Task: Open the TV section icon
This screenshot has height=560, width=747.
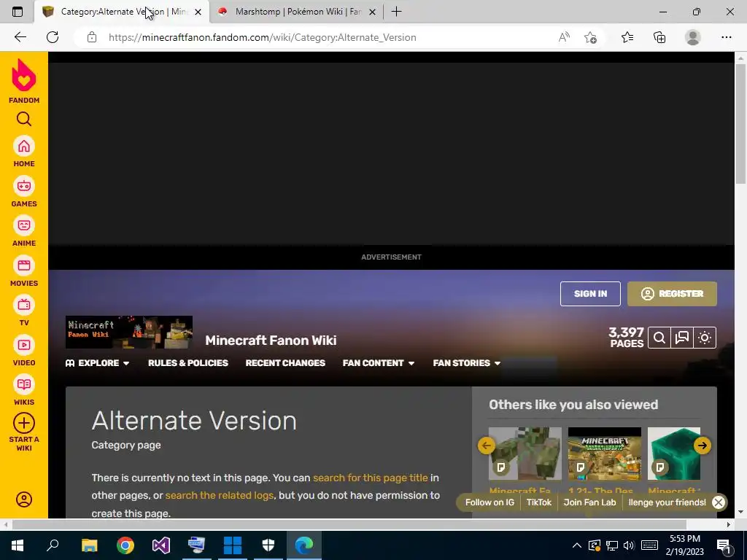Action: pyautogui.click(x=24, y=306)
